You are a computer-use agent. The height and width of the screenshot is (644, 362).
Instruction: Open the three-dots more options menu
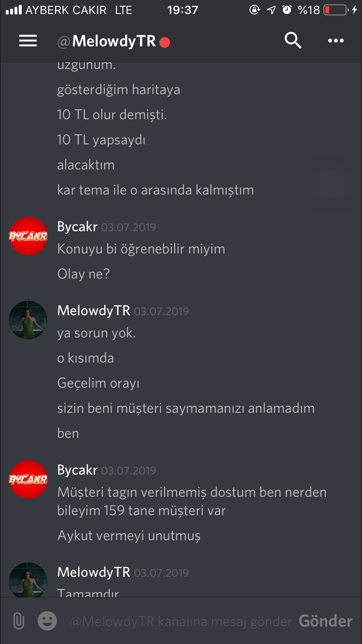[336, 41]
